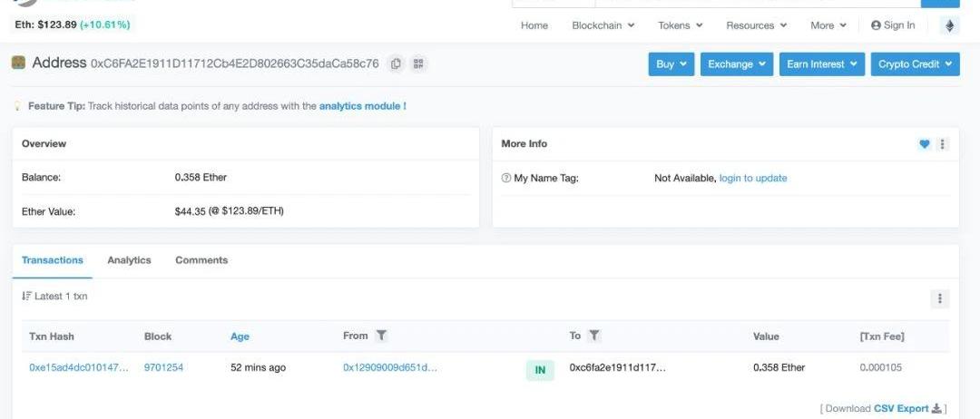This screenshot has height=419, width=980.
Task: Open the Earn Interest dropdown
Action: click(821, 64)
